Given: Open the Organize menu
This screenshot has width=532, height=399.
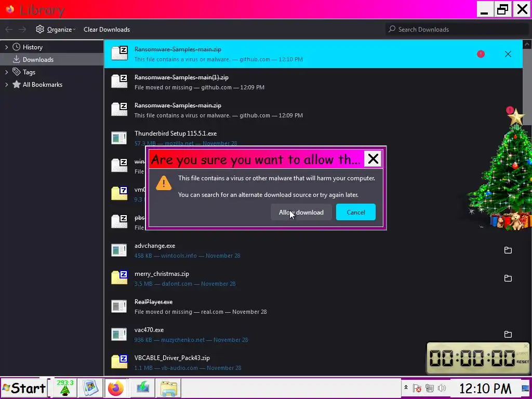Looking at the screenshot, I should [59, 30].
